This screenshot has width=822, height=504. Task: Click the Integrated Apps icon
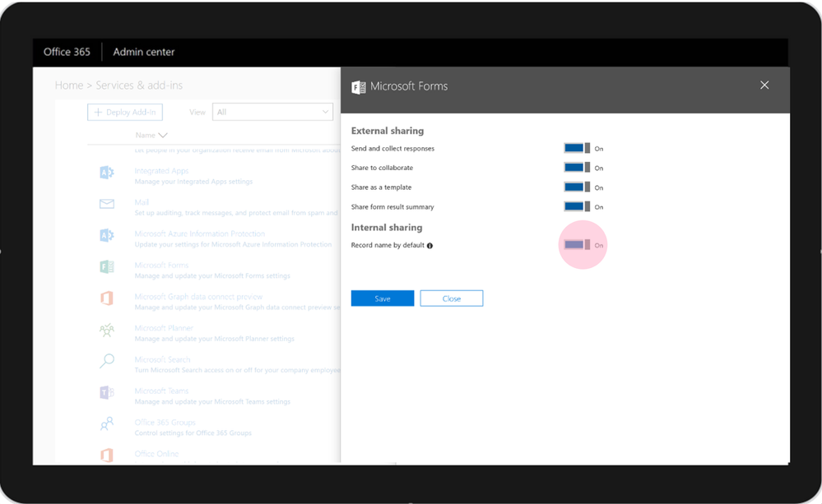pyautogui.click(x=106, y=173)
